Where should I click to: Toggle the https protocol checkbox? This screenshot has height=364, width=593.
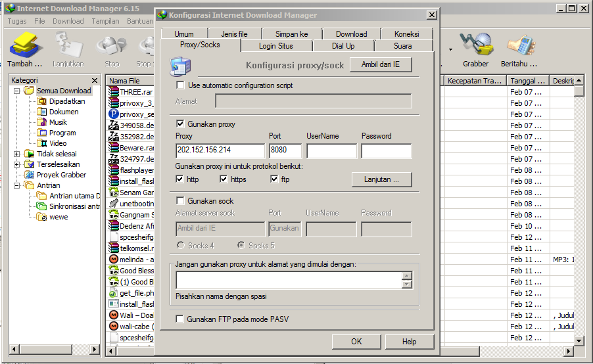click(x=224, y=179)
